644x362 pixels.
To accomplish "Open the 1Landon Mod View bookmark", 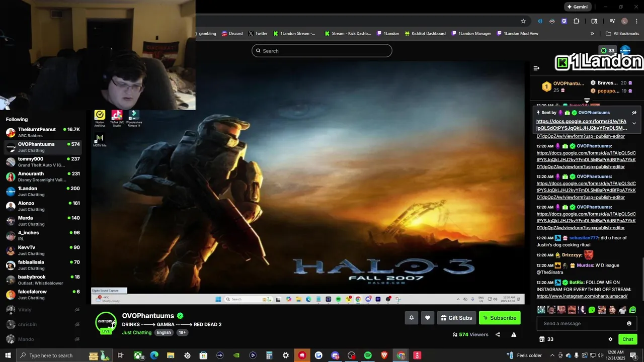I will (517, 34).
